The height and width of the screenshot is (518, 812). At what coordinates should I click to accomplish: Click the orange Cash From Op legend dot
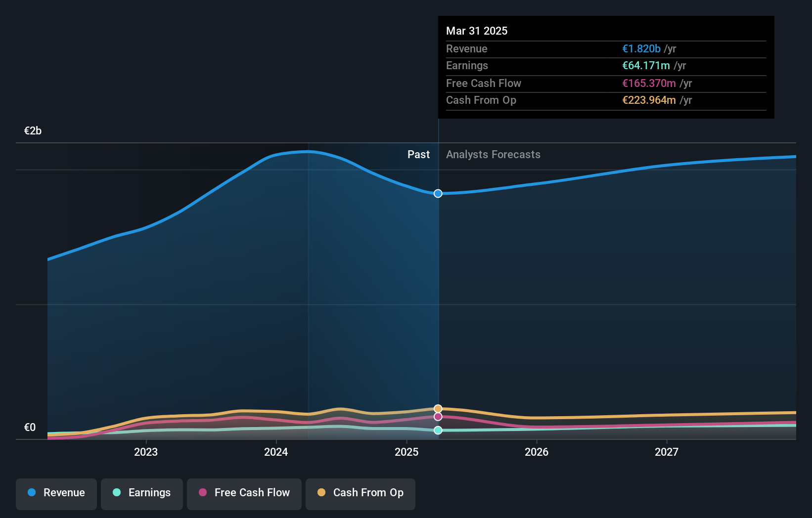(x=321, y=492)
